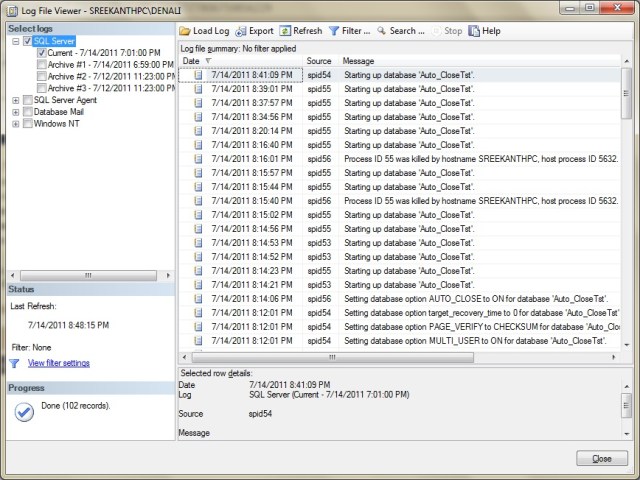This screenshot has width=640, height=480.
Task: Click the Source column header
Action: (x=319, y=61)
